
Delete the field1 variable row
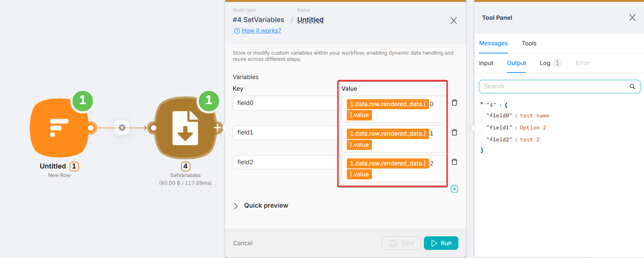(455, 132)
